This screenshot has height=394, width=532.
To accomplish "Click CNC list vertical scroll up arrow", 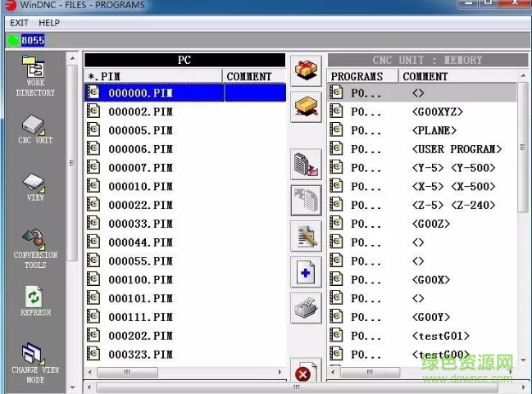I will (523, 75).
